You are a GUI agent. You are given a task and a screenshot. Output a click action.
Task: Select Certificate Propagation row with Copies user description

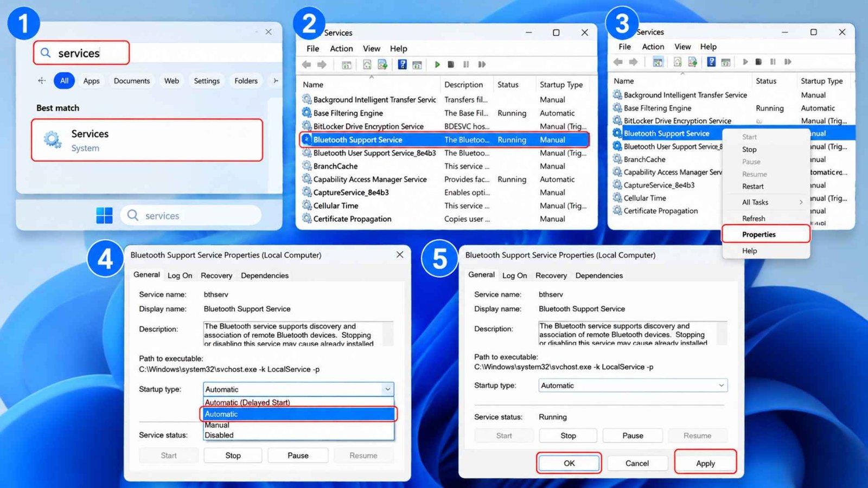(444, 219)
